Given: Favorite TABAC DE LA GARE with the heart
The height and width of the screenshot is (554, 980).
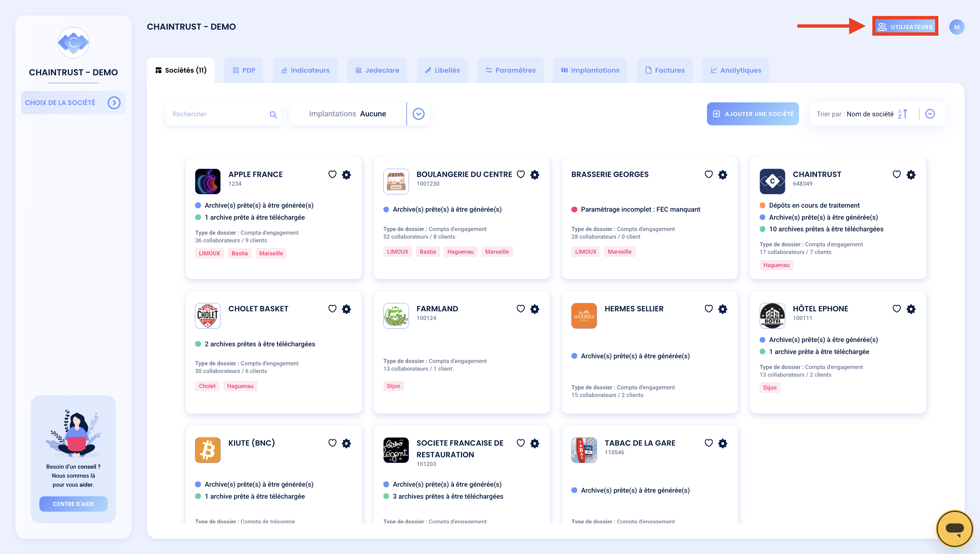Looking at the screenshot, I should coord(708,443).
